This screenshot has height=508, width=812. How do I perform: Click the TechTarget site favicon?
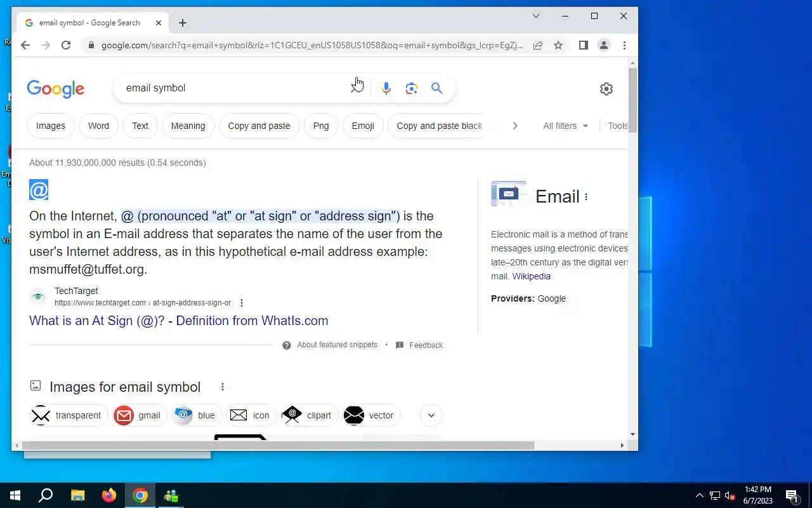38,297
